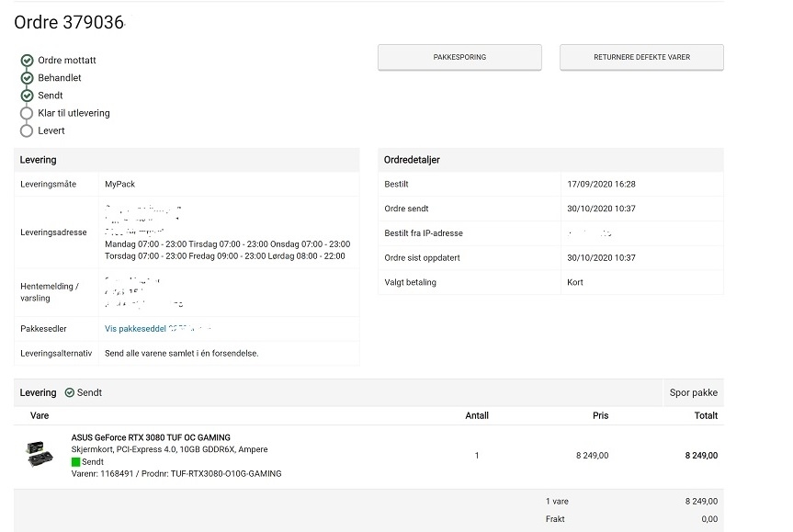Select Leveringsalternativ row label

[x=56, y=354]
